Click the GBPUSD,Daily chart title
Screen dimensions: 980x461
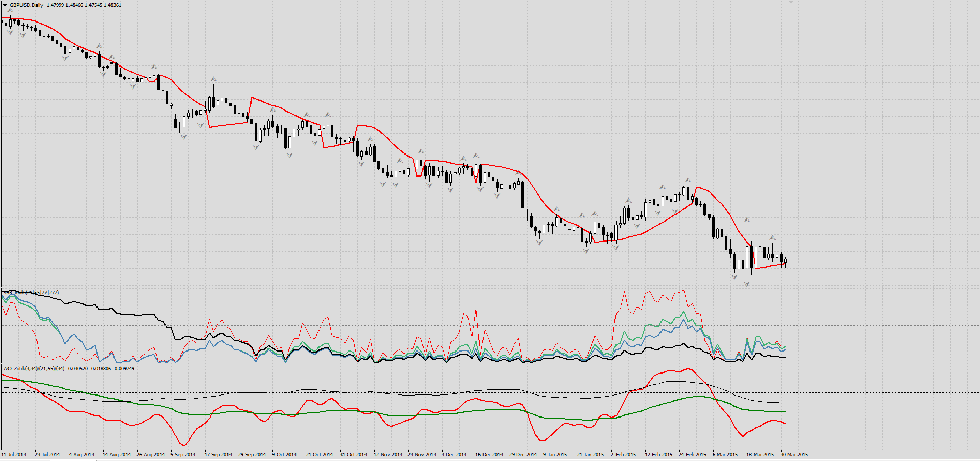coord(27,5)
